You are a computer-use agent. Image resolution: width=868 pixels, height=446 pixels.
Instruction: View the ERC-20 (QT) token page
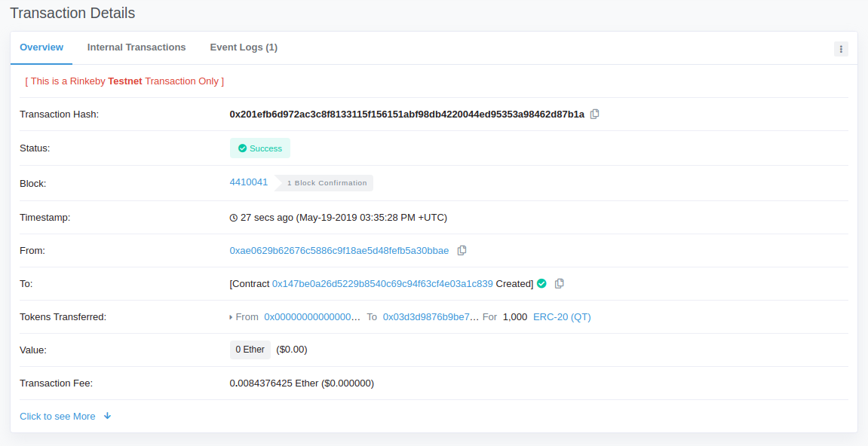coord(561,316)
